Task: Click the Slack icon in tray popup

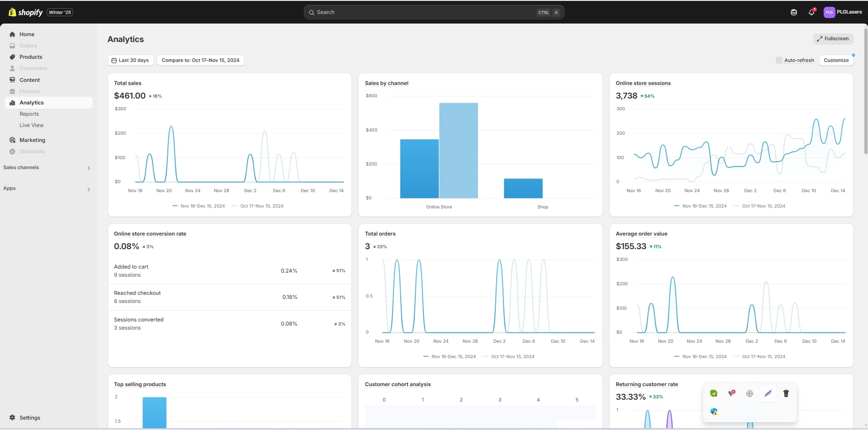Action: (x=749, y=393)
